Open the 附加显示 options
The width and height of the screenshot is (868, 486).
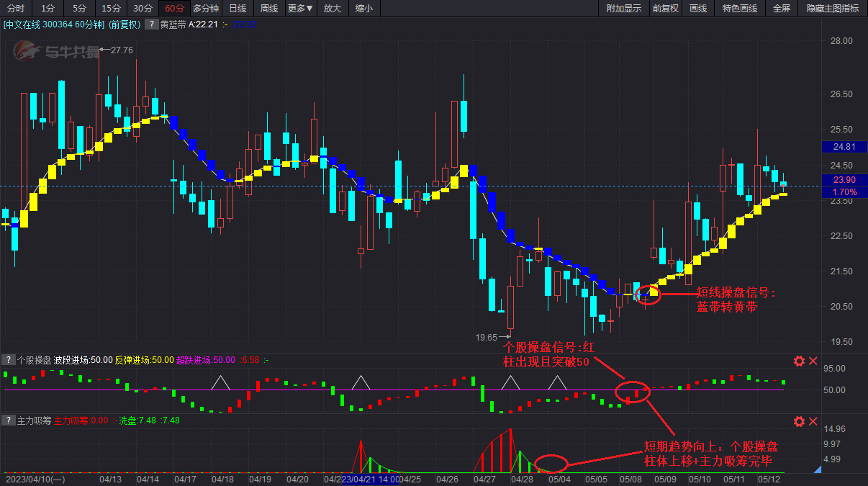(624, 9)
